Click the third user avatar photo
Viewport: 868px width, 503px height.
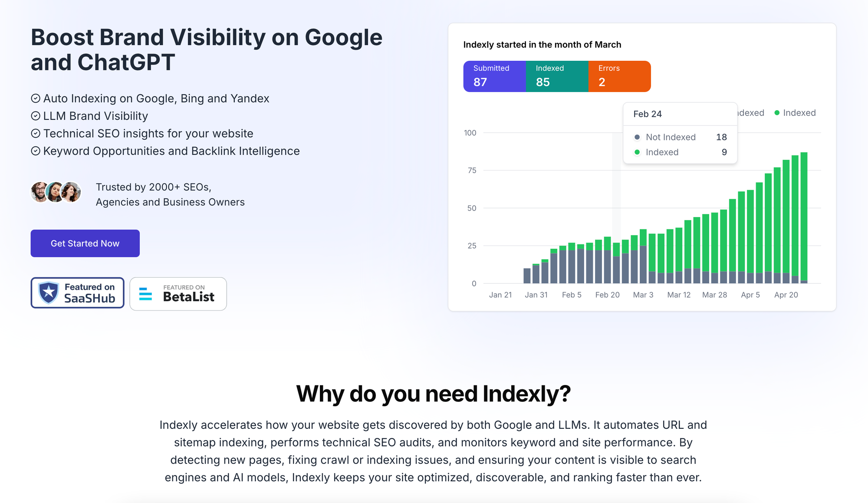[71, 192]
